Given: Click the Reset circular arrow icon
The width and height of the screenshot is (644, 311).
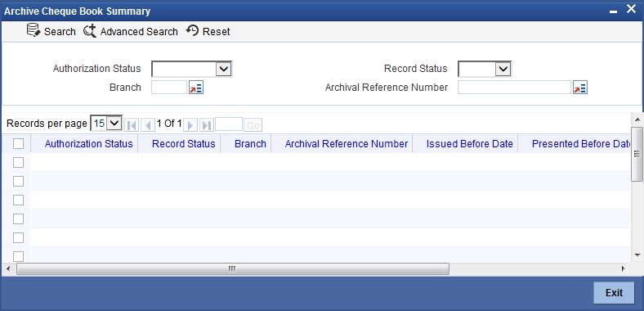Looking at the screenshot, I should pos(192,30).
